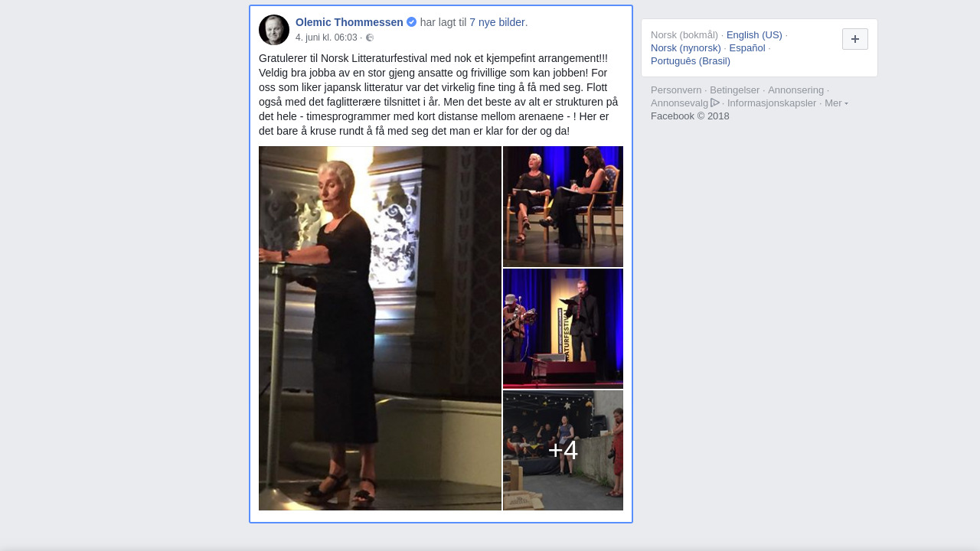Switch language to Norsk (nynorsk)
This screenshot has width=980, height=551.
click(686, 48)
